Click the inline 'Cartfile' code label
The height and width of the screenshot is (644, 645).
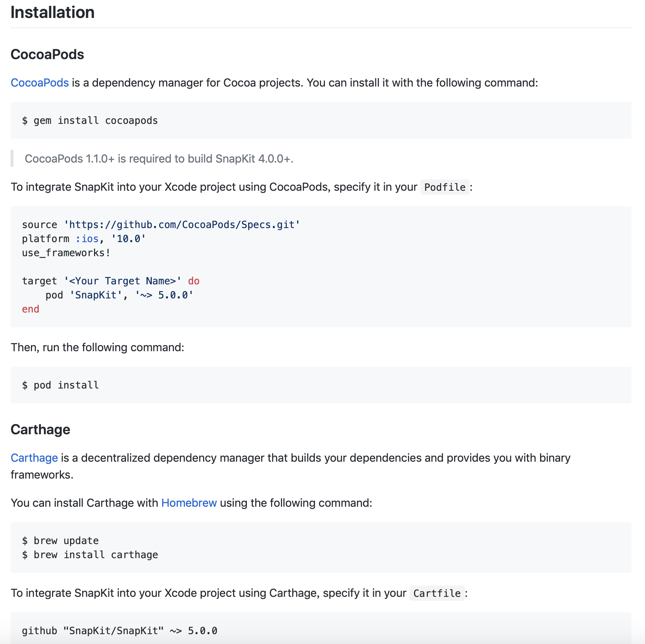point(437,593)
